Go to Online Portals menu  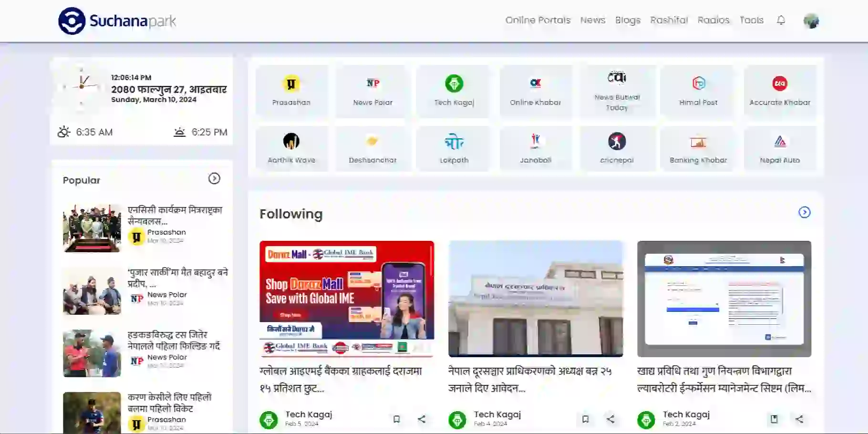(538, 20)
